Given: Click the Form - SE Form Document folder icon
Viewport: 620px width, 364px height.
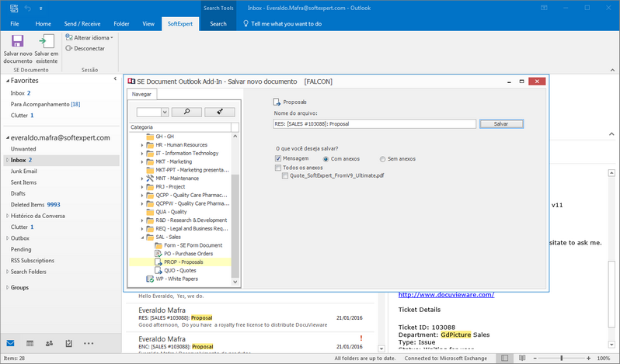Looking at the screenshot, I should 158,245.
